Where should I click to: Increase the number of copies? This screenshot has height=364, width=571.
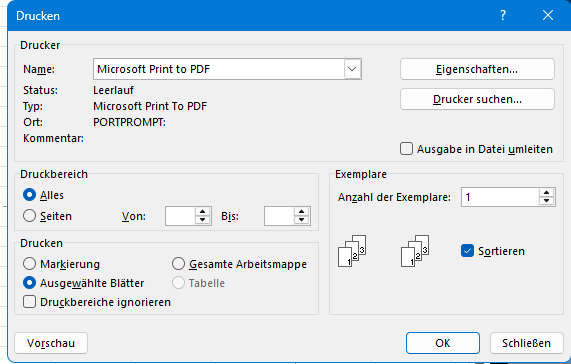(x=547, y=193)
